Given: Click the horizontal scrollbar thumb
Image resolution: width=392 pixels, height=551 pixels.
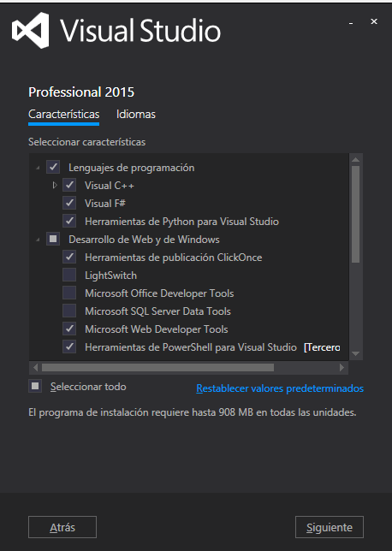Looking at the screenshot, I should (157, 368).
